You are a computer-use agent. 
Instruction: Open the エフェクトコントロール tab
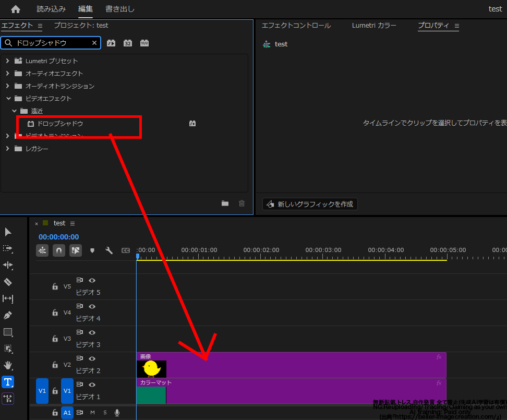coord(296,26)
